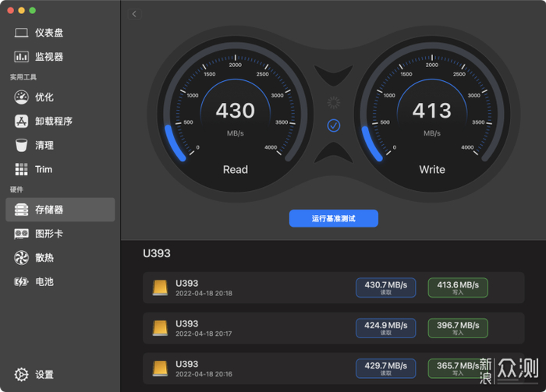Select result dated 2022-04-18 20:17
The image size is (546, 392).
pyautogui.click(x=334, y=328)
